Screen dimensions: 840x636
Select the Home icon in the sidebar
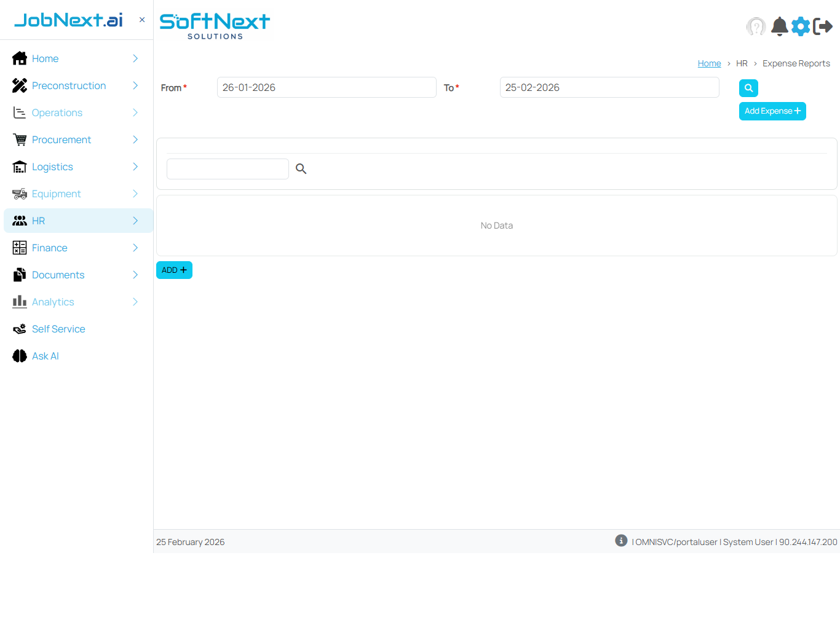click(x=19, y=58)
